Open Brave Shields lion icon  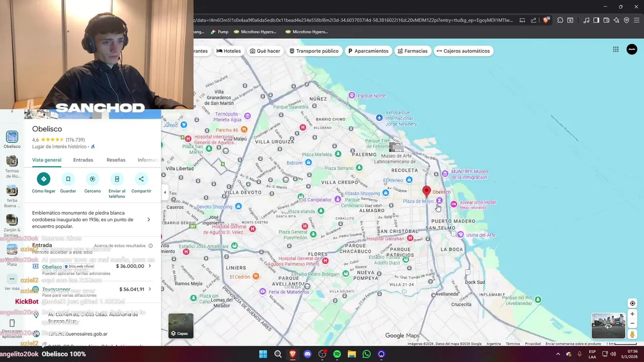point(546,20)
